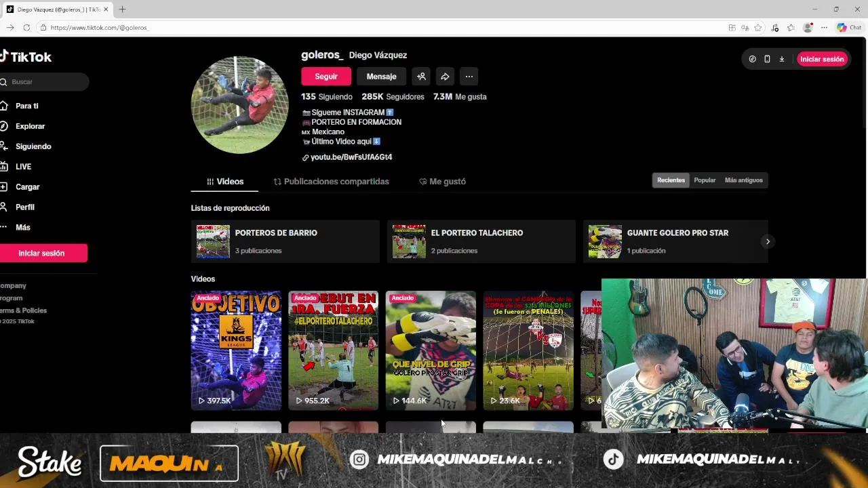
Task: Open the three-dots profile options
Action: pos(469,77)
